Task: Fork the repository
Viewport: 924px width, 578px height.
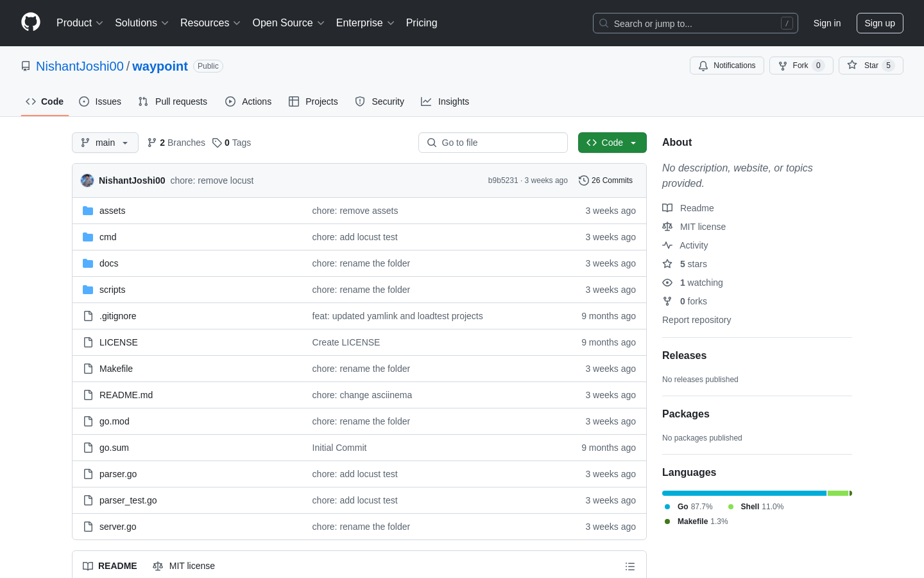Action: point(801,66)
